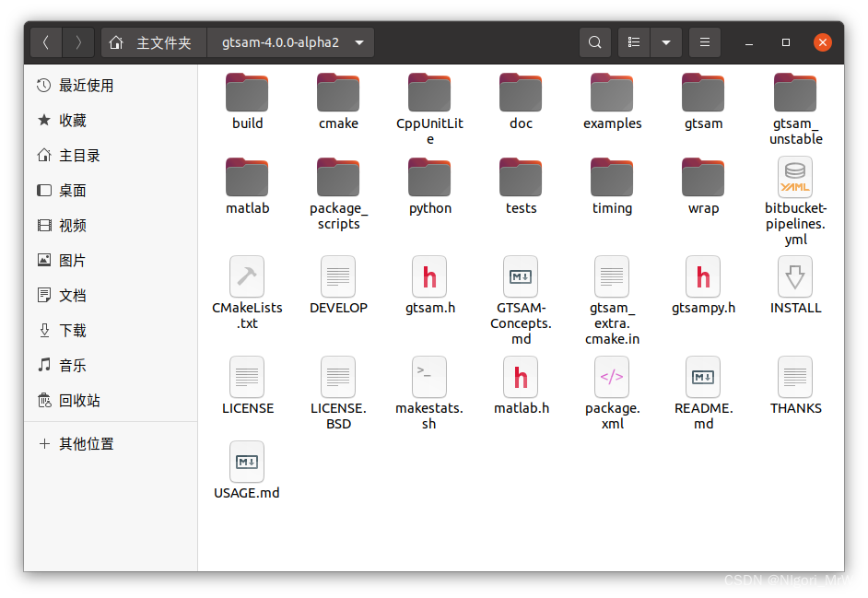Select the USAGE.md file
The width and height of the screenshot is (868, 598).
coord(247,471)
